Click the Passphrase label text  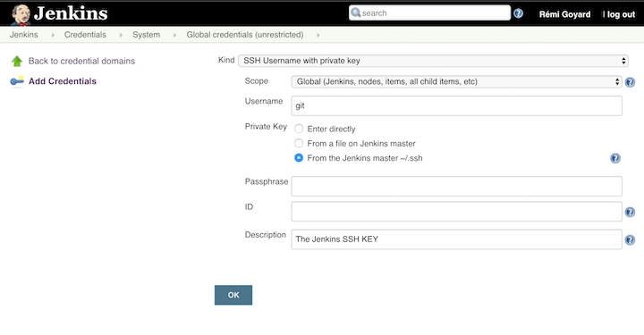(267, 181)
